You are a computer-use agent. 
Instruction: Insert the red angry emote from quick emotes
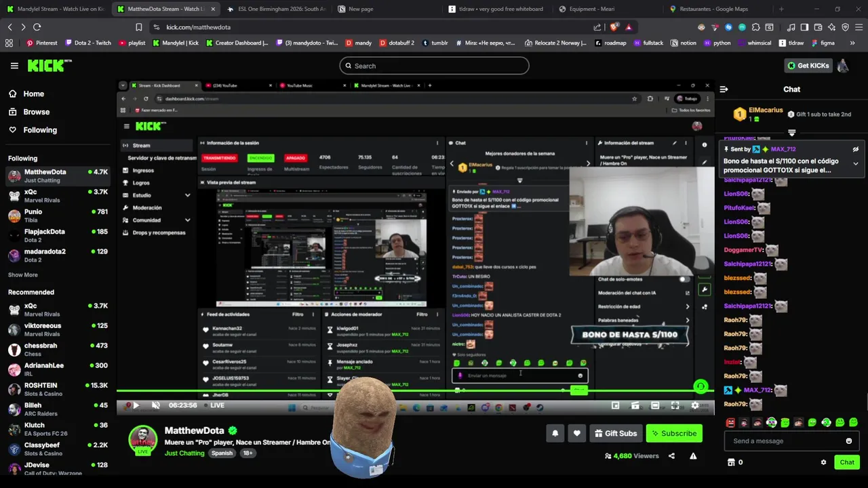pyautogui.click(x=730, y=422)
